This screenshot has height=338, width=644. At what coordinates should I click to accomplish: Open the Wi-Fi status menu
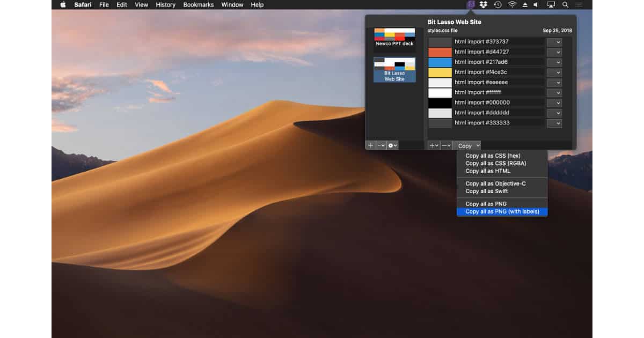[x=512, y=5]
